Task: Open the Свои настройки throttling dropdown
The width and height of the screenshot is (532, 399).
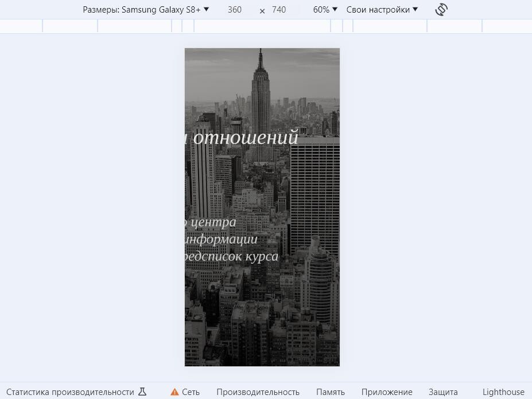Action: [382, 10]
